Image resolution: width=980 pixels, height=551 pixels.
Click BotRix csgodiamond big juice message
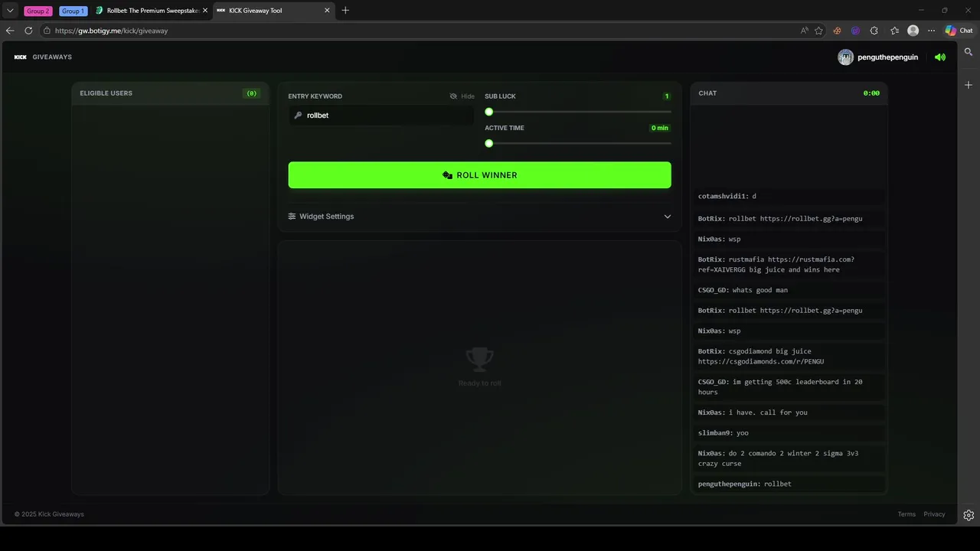[x=789, y=357]
